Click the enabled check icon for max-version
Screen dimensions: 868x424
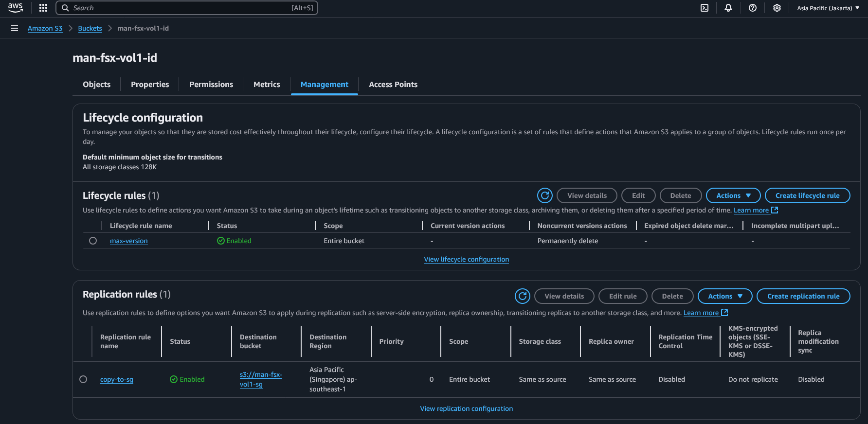click(x=221, y=241)
